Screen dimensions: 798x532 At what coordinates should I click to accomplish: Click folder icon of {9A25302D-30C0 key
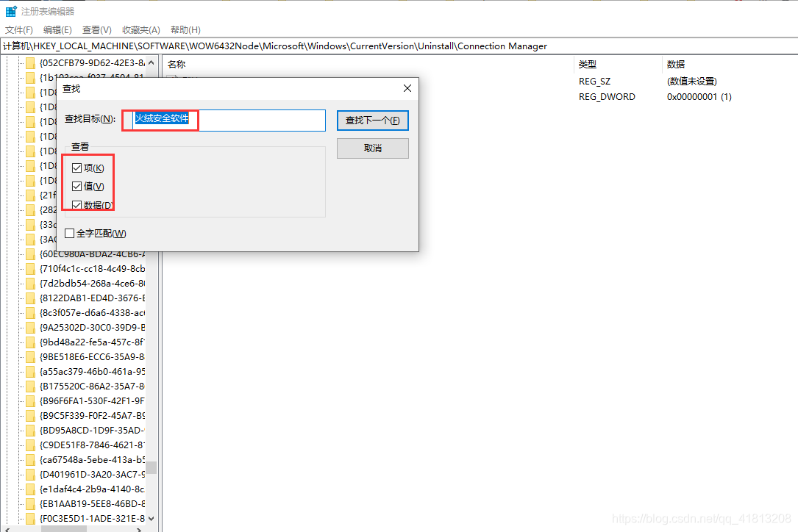(x=31, y=328)
